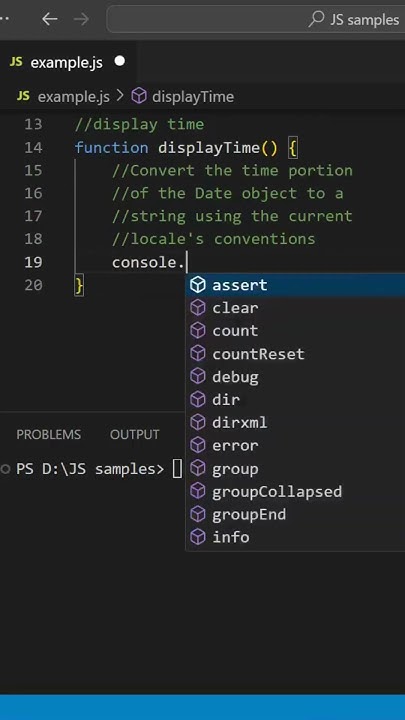Click the JS samples search box
This screenshot has width=405, height=720.
pos(256,19)
